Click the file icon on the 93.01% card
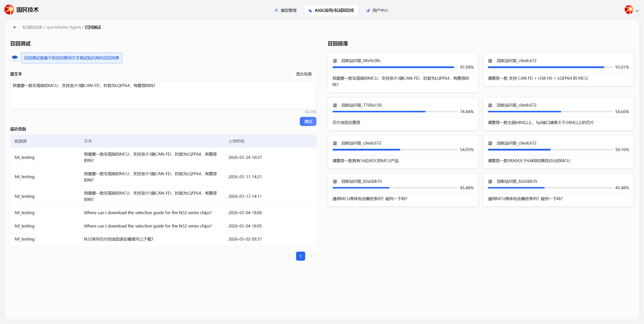 pos(490,61)
